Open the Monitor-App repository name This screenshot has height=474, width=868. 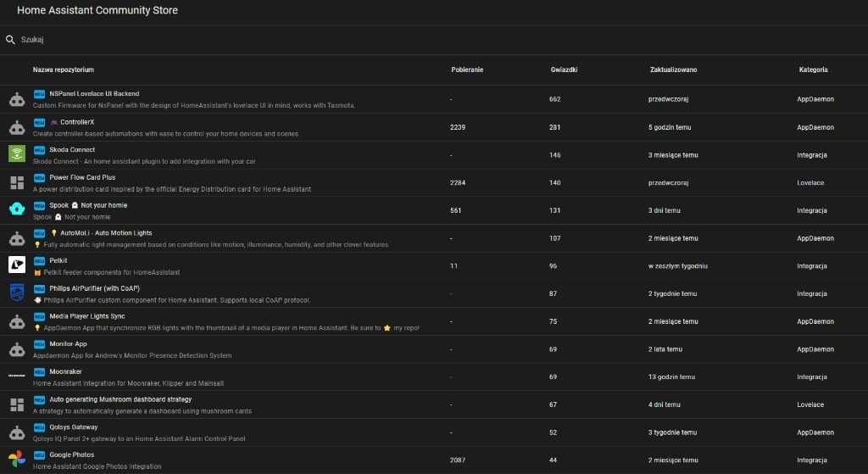coord(68,344)
